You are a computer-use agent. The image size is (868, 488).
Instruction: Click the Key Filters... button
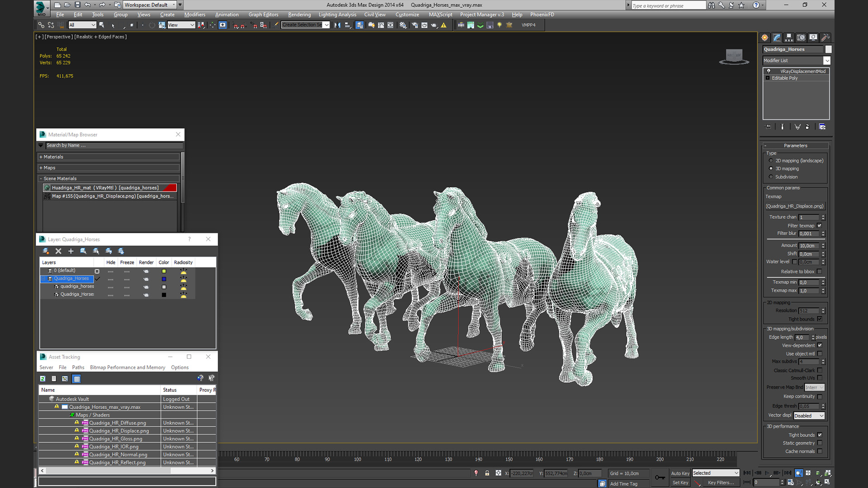721,483
